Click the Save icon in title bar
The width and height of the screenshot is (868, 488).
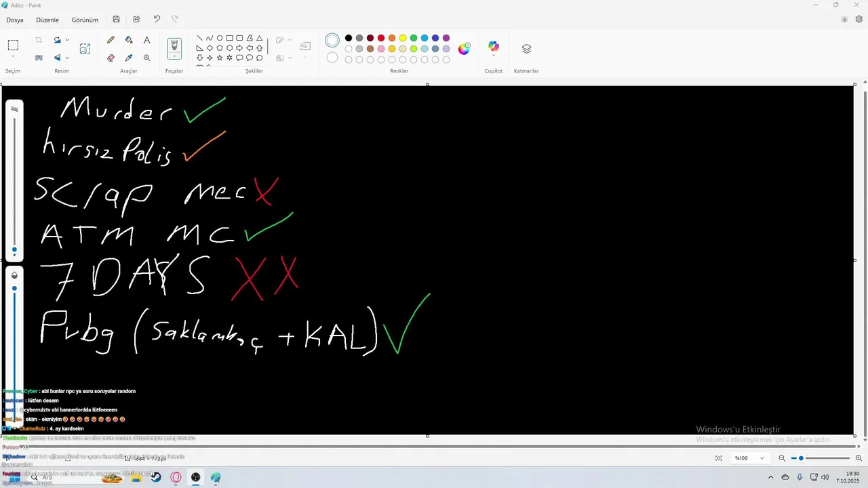tap(116, 20)
